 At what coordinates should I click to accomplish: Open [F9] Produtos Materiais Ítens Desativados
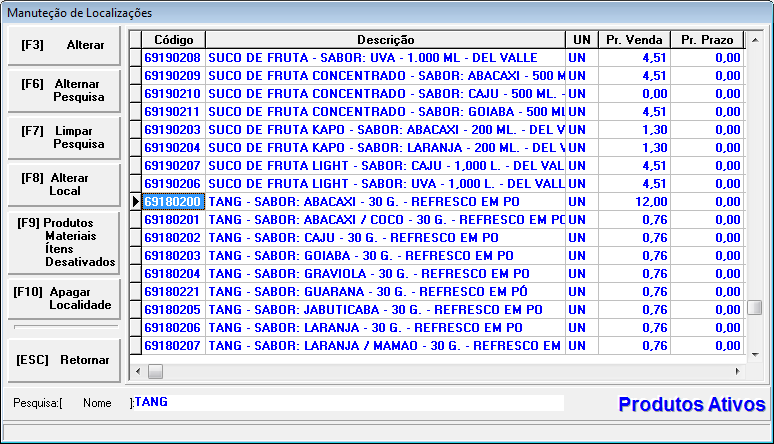(x=64, y=241)
